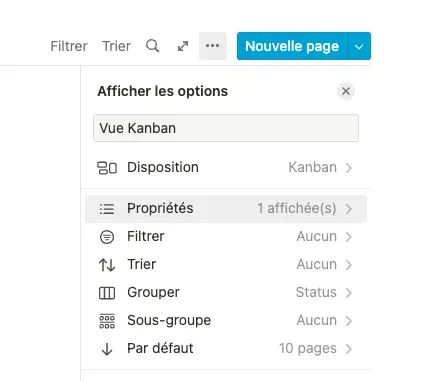Open the Nouvelle page dropdown arrow
This screenshot has width=433, height=381.
(359, 46)
